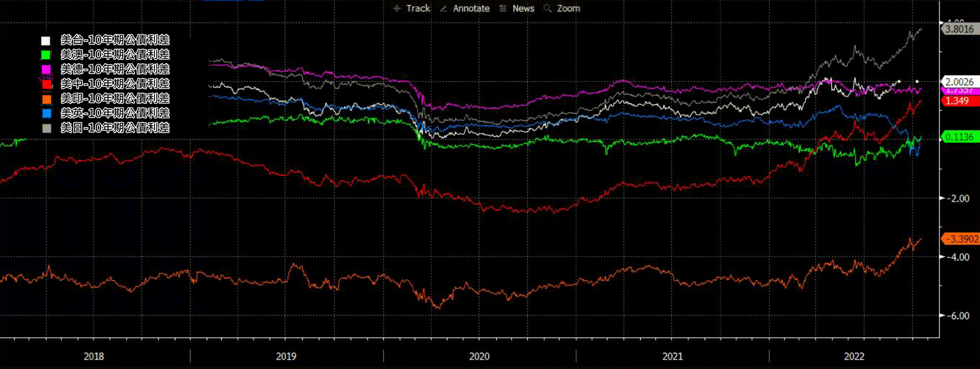Click the red 美中 legend swatch
Viewport: 980px width, 369px height.
click(46, 84)
